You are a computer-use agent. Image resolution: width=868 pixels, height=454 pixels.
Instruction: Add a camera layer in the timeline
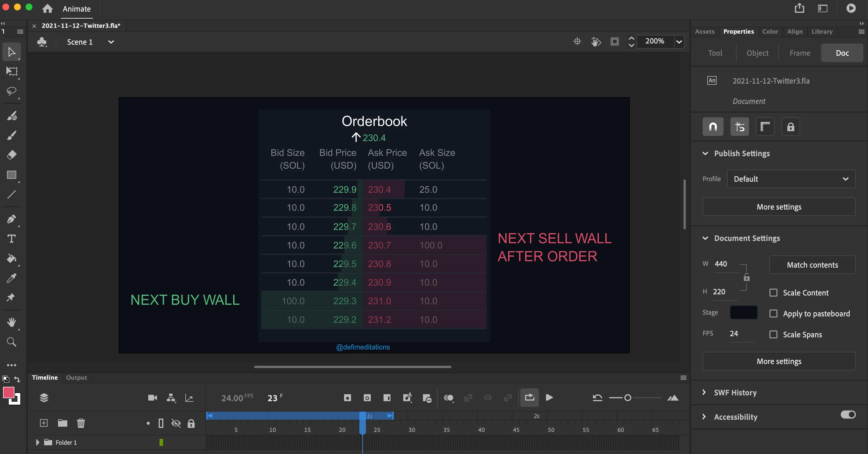coord(152,398)
